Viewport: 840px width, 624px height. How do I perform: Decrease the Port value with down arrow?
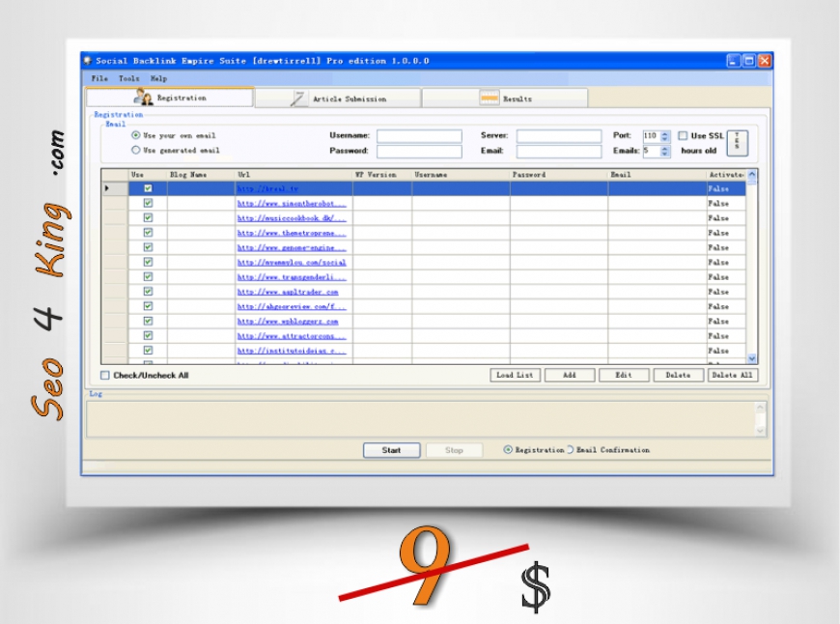point(665,139)
